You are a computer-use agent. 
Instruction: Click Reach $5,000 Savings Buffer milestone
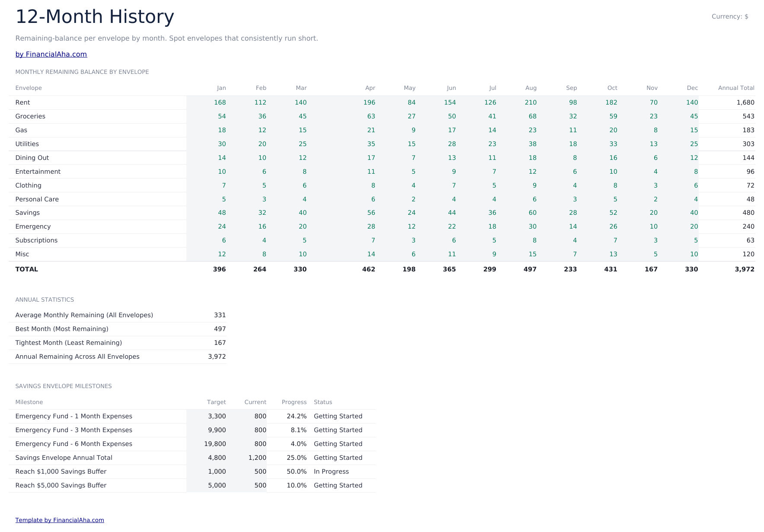point(61,485)
